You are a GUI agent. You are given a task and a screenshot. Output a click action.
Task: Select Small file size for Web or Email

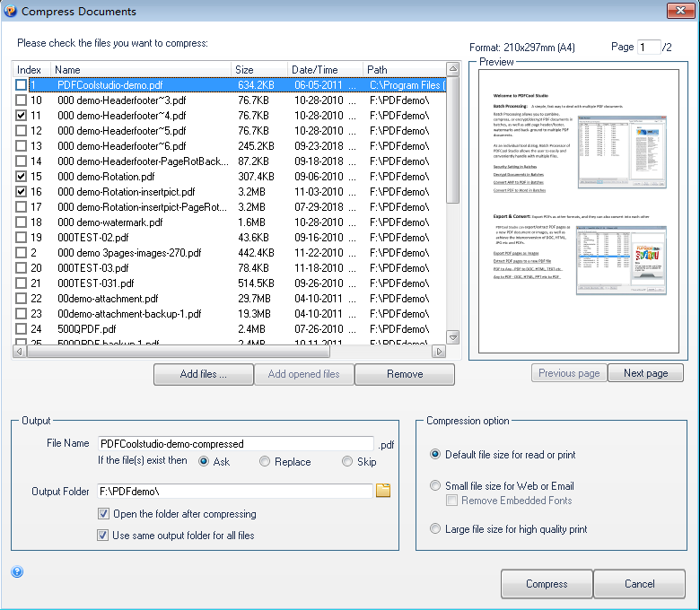click(x=435, y=485)
